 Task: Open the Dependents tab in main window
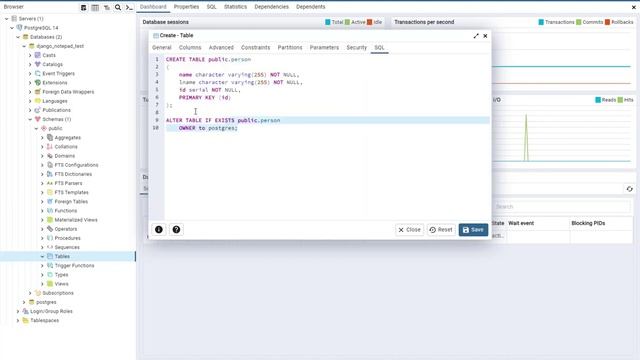pyautogui.click(x=311, y=7)
